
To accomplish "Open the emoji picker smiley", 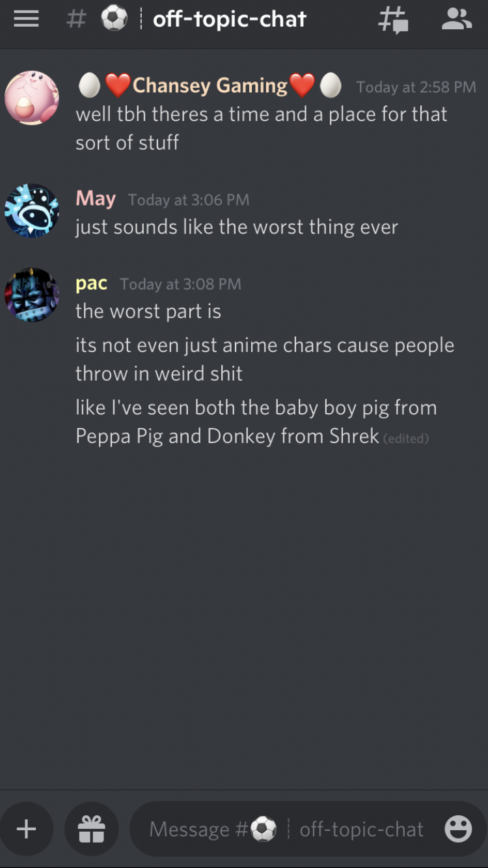I will [x=458, y=829].
